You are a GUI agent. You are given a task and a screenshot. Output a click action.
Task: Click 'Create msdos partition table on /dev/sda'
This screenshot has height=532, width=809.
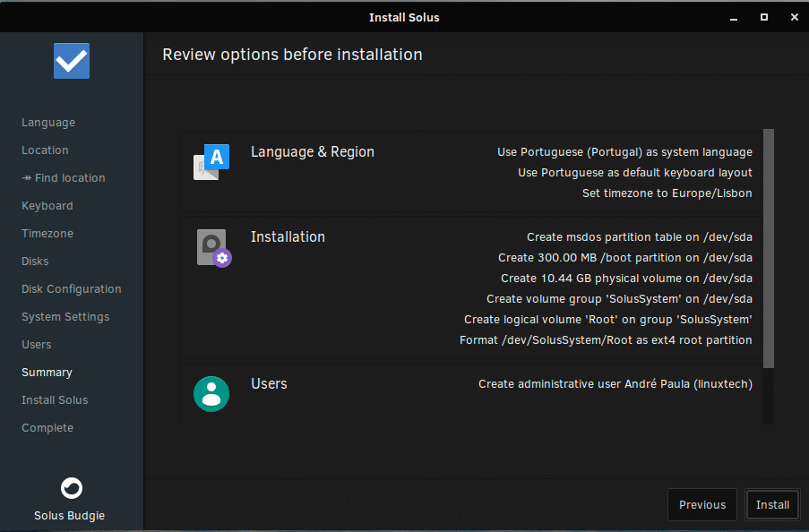[x=640, y=237]
